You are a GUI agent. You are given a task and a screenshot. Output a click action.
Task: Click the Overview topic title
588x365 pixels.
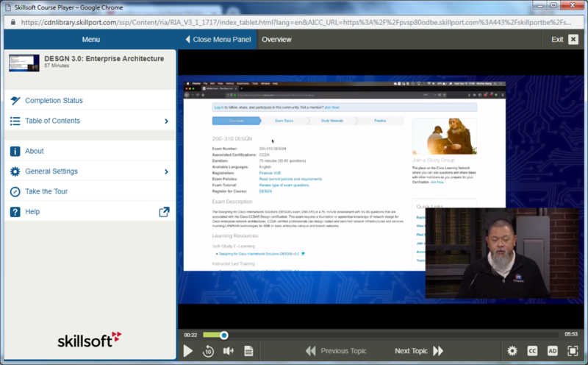[x=276, y=40]
